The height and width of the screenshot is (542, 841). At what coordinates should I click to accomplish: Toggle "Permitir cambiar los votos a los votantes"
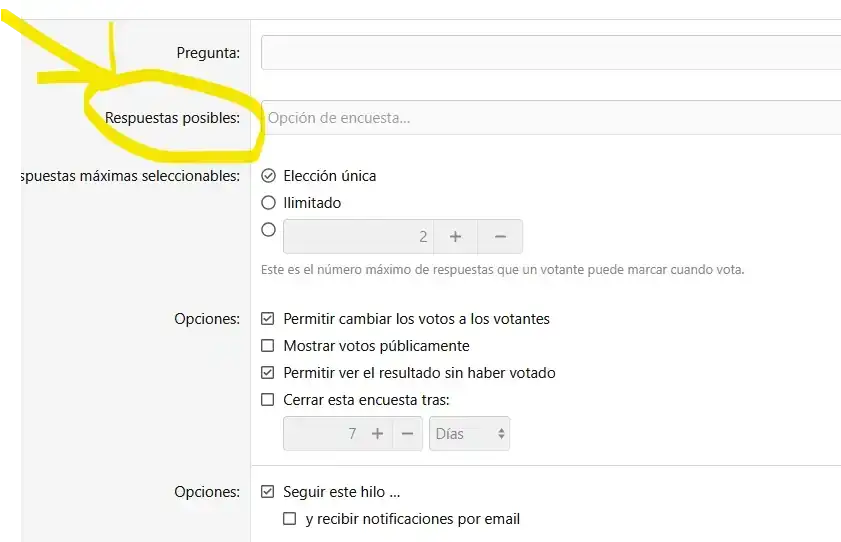click(x=267, y=319)
